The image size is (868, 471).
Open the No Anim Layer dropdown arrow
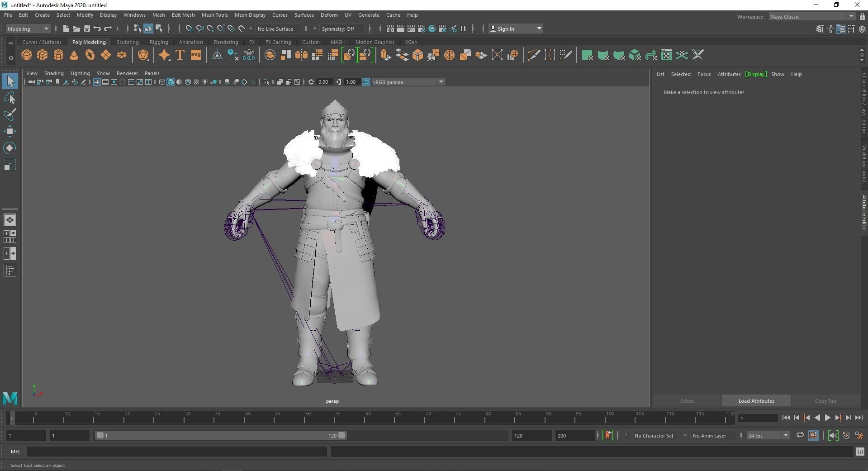pos(685,435)
